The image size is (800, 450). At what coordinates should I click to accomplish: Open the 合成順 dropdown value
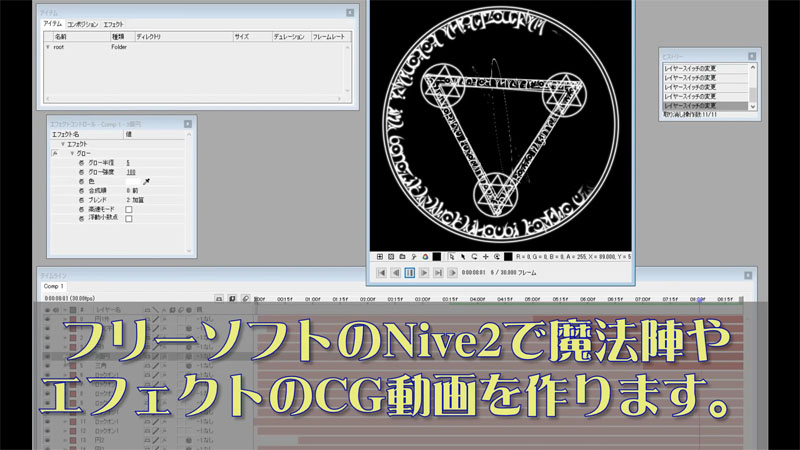(132, 190)
